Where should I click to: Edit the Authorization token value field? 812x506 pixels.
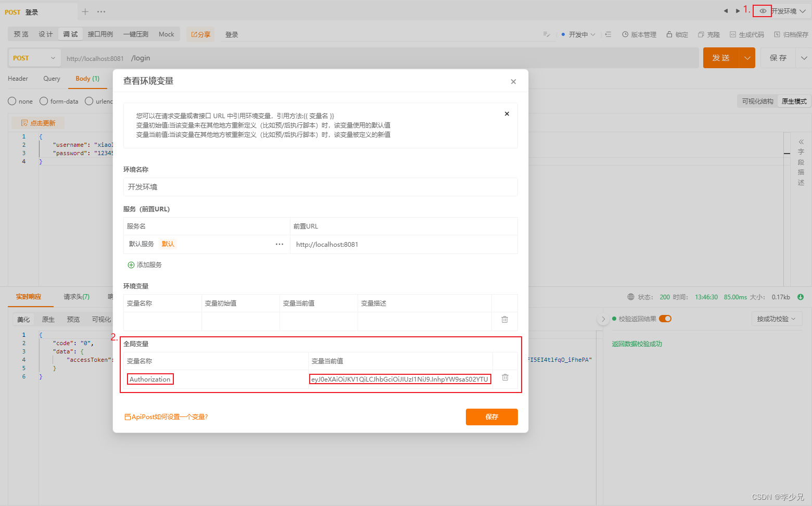400,378
